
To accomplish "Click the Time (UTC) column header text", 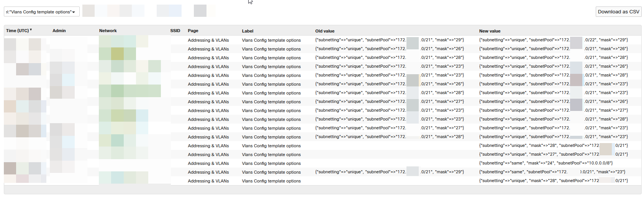I will coord(17,31).
